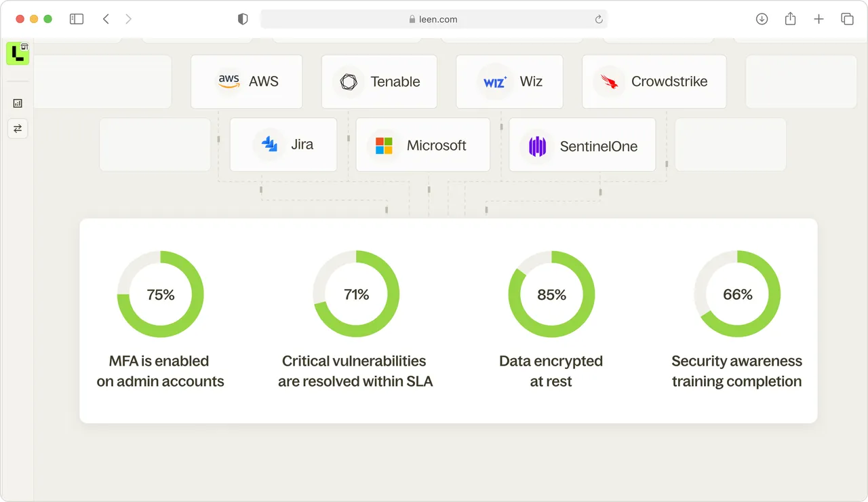Click the SentinelOne purple logo
This screenshot has height=502, width=868.
click(x=537, y=147)
